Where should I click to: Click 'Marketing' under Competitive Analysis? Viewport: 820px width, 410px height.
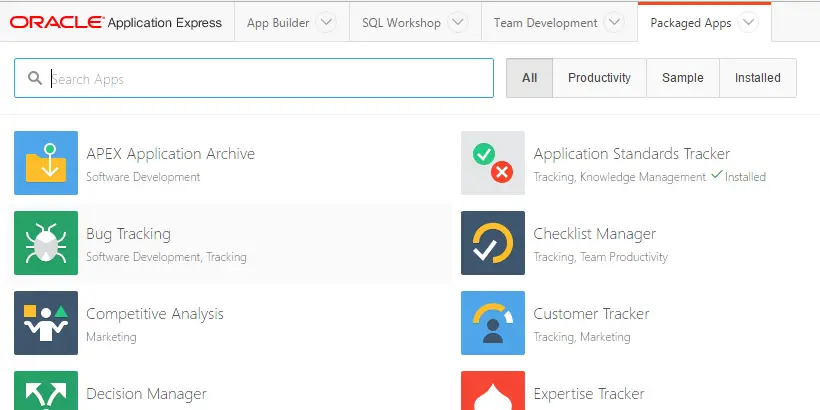111,337
